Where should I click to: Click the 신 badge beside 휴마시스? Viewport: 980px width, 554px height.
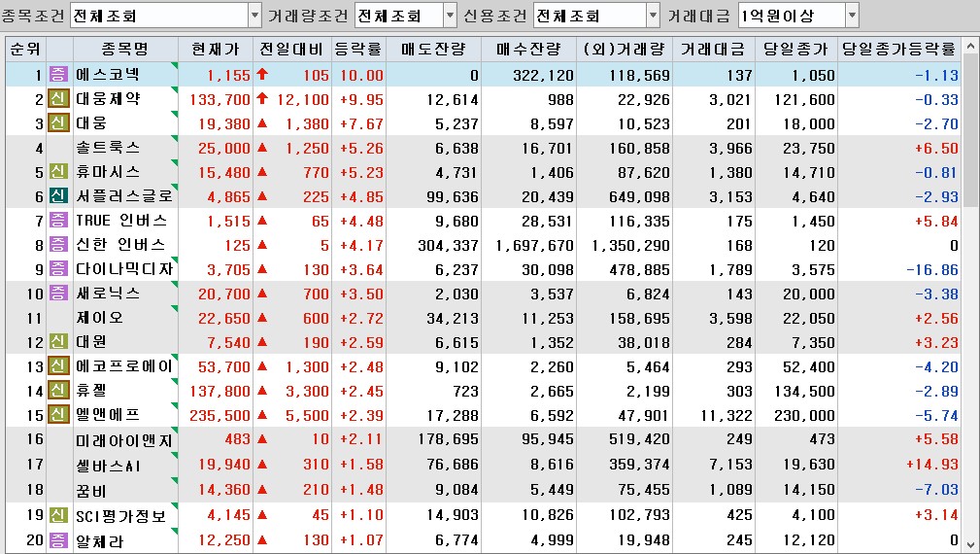point(58,172)
